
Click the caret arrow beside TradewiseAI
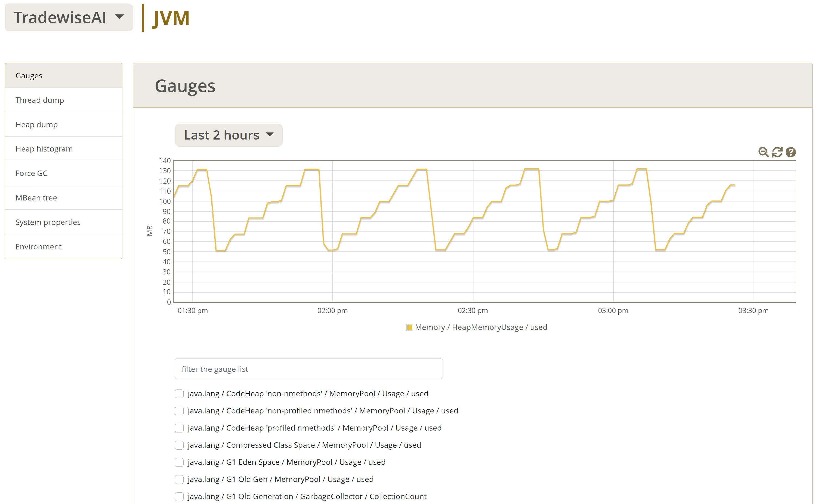click(x=119, y=16)
